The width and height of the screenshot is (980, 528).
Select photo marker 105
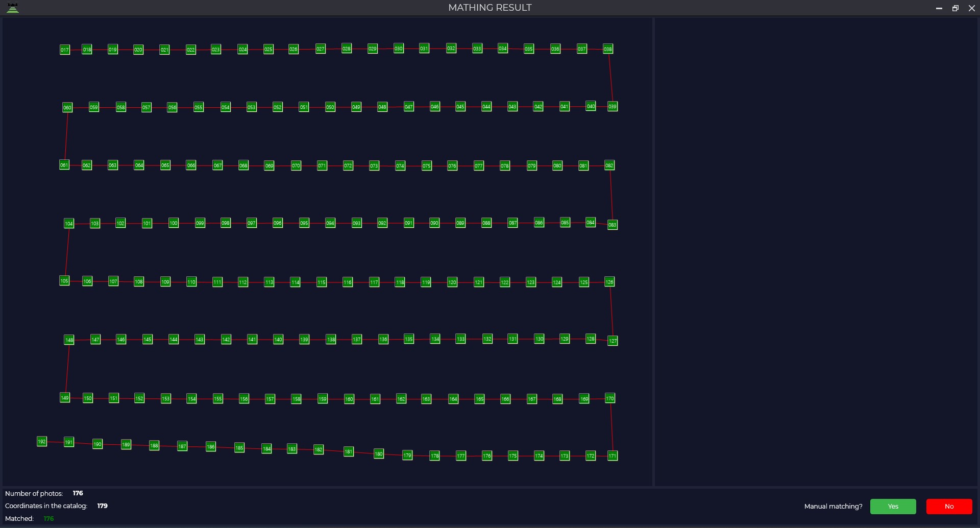click(64, 281)
